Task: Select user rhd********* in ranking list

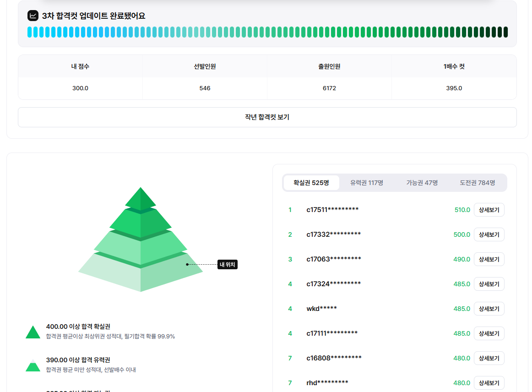Action: point(327,383)
